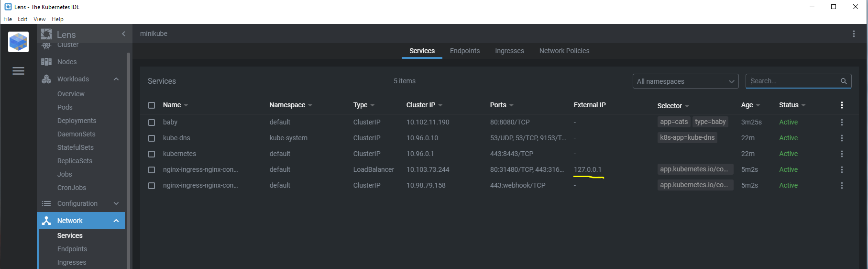The width and height of the screenshot is (868, 269).
Task: Open actions menu for baby service
Action: click(x=842, y=122)
